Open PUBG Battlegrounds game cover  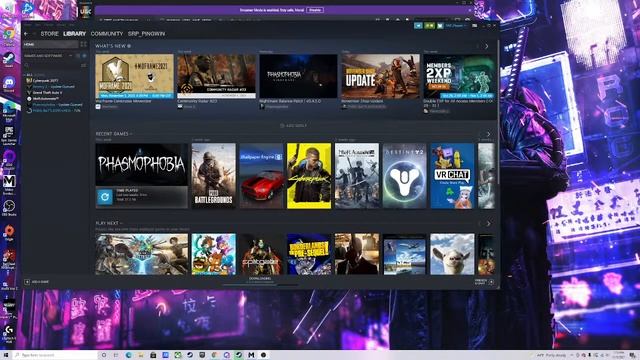(x=213, y=176)
